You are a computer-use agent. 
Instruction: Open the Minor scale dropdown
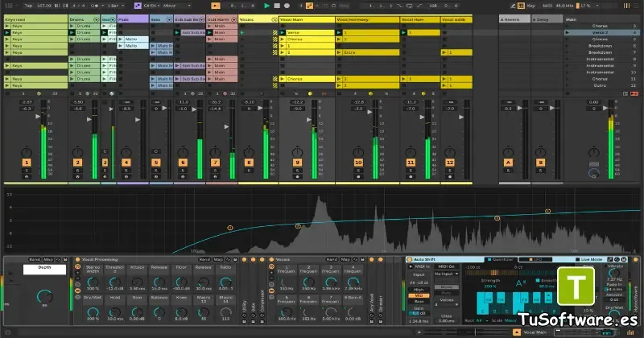177,6
